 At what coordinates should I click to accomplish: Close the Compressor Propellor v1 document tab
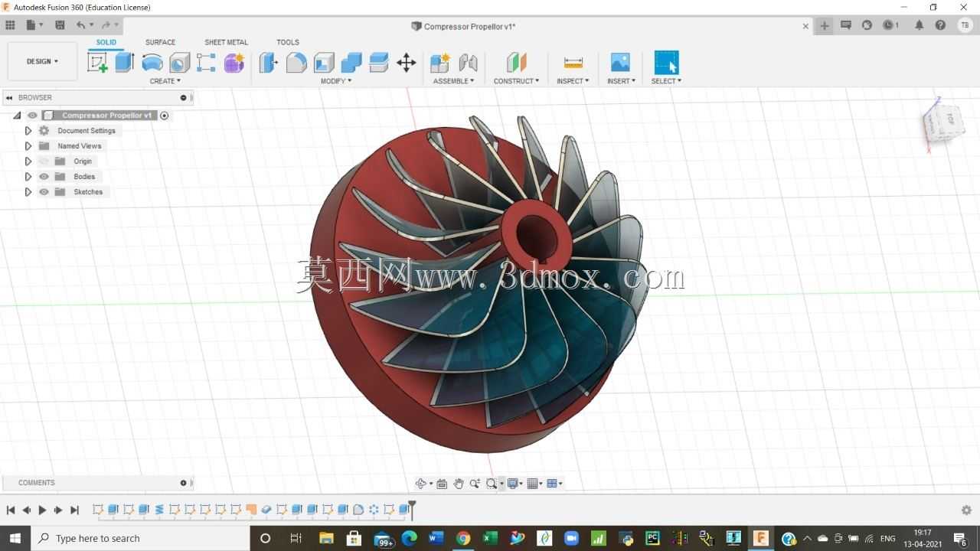[x=805, y=26]
